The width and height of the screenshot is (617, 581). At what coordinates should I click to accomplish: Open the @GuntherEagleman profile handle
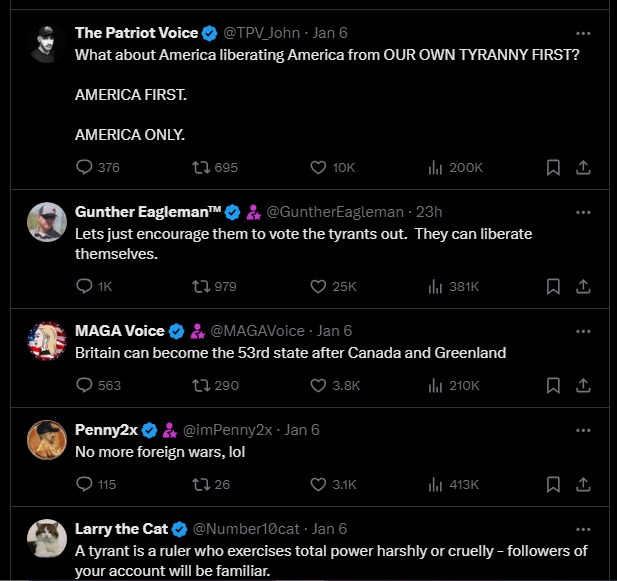click(335, 212)
